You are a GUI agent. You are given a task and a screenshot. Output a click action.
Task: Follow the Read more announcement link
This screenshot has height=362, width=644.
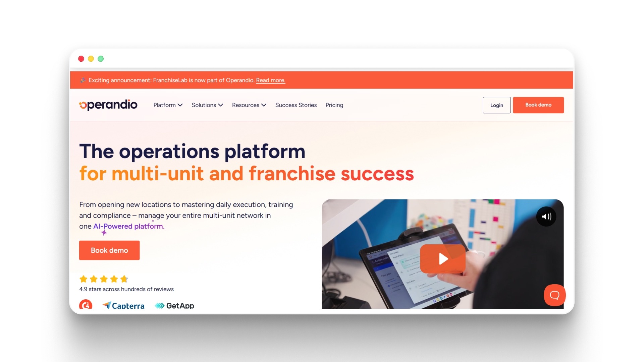pyautogui.click(x=271, y=80)
